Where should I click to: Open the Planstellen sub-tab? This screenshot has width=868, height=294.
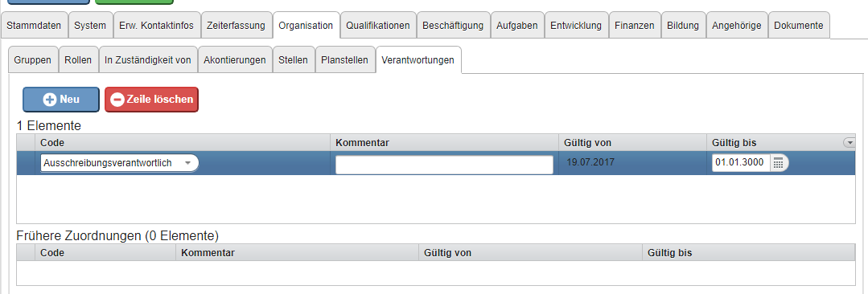(345, 59)
